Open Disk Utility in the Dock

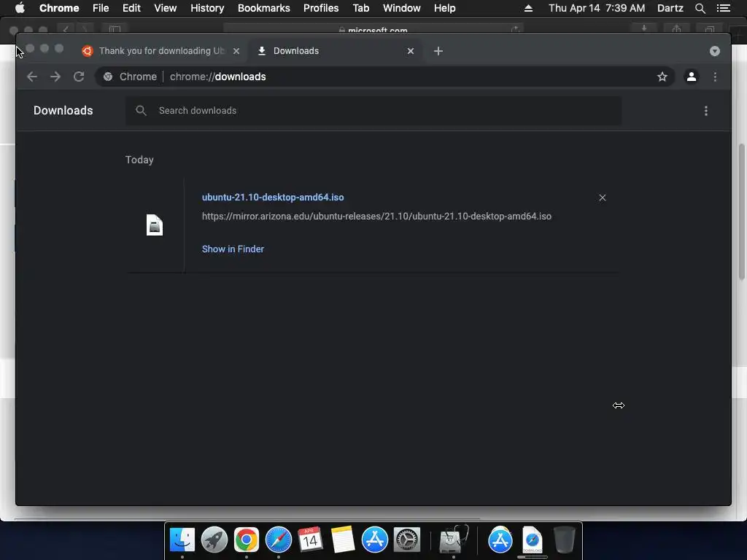[453, 540]
